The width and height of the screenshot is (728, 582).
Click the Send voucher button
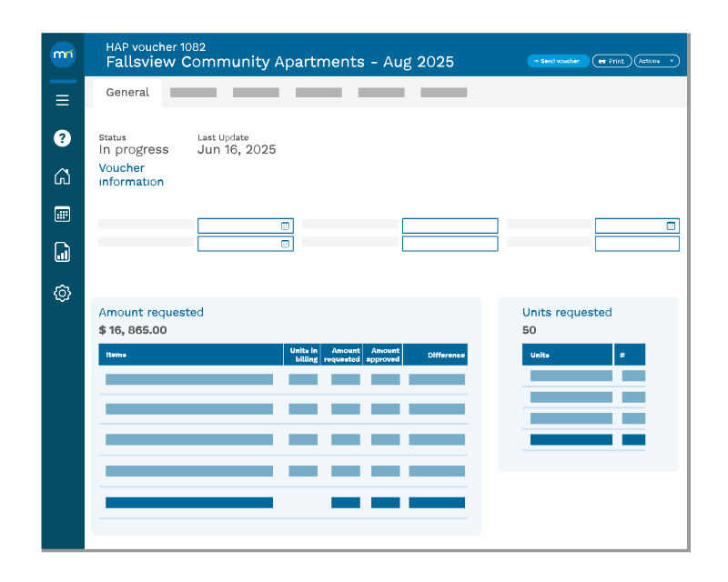point(558,61)
